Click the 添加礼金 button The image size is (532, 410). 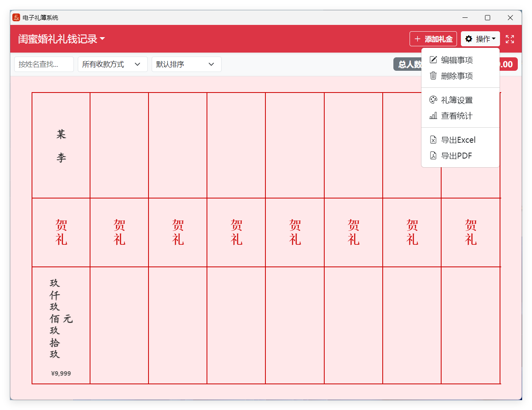(433, 38)
